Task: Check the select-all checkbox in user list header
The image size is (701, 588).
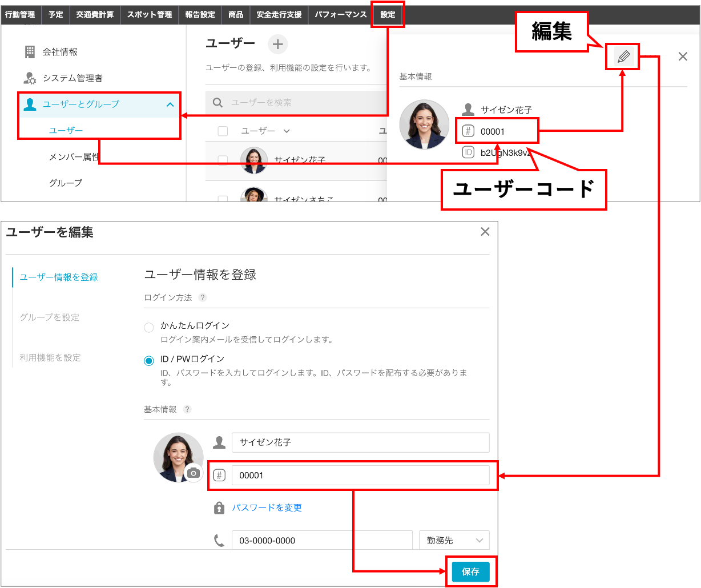Action: 223,131
